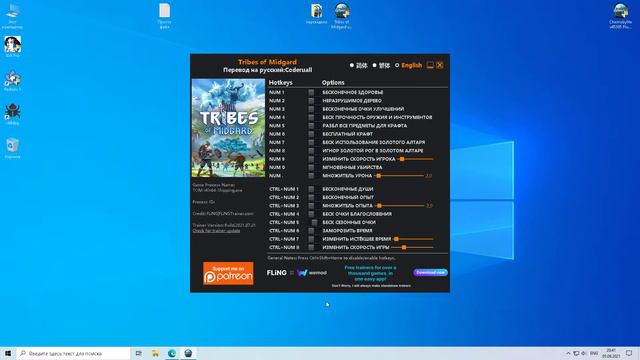Check the МНОЖИТЕЛЬ ОПЫТА checkbox
The width and height of the screenshot is (640, 360).
311,206
